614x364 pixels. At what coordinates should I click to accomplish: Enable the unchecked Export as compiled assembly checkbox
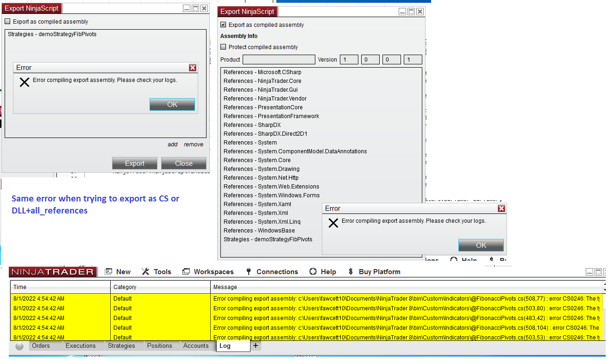click(x=7, y=21)
